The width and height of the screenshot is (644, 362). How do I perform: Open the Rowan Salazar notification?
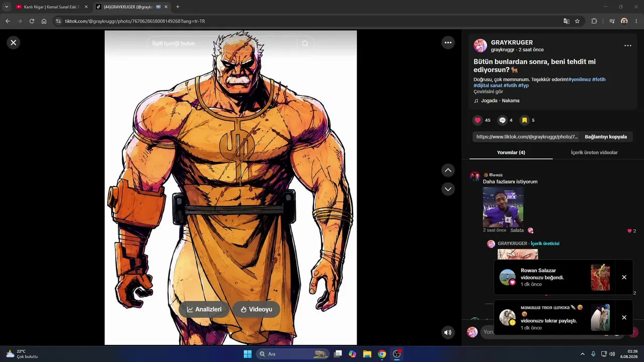[554, 278]
